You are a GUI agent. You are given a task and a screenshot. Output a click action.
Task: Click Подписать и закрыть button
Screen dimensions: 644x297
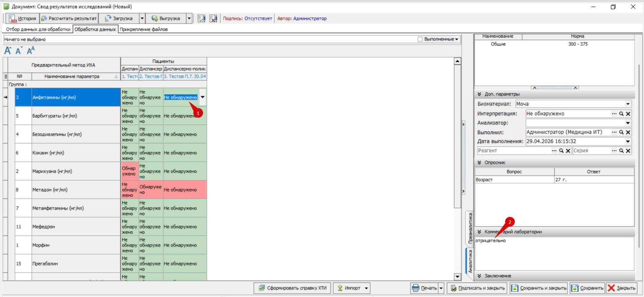[477, 288]
